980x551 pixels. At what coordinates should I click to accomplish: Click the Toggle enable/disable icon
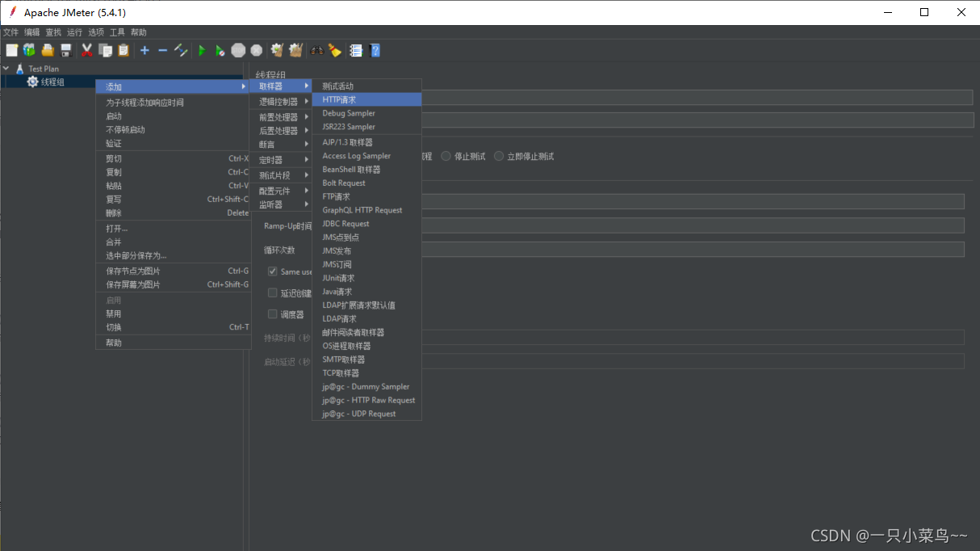pos(181,50)
